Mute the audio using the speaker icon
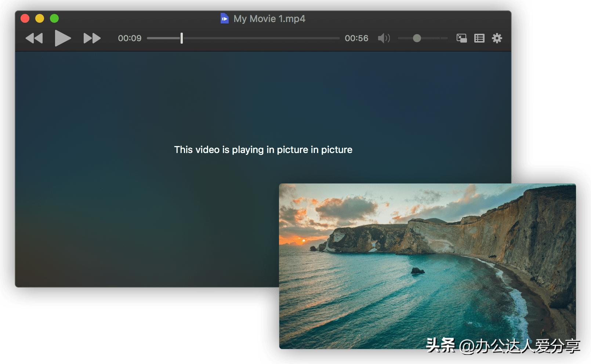Screen dimensions: 591x364 pos(385,38)
